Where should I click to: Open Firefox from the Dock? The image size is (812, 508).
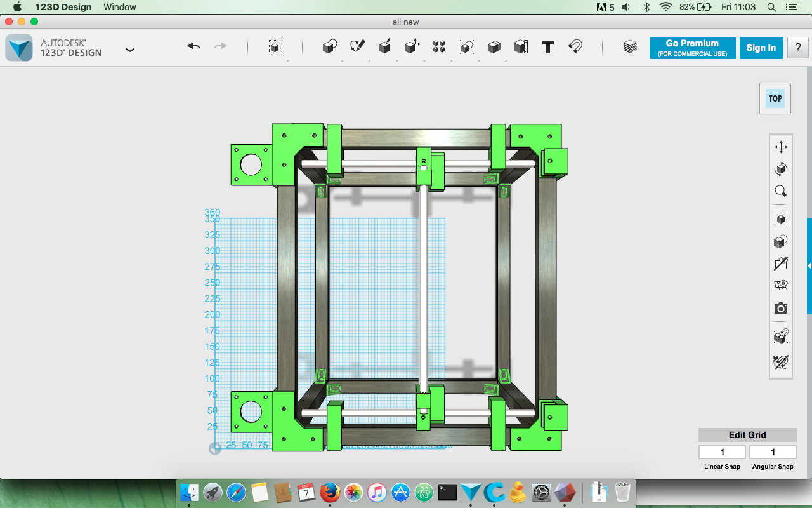point(330,492)
